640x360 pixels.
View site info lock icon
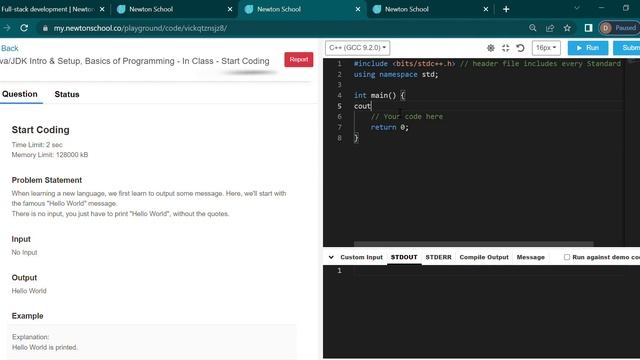tap(45, 28)
